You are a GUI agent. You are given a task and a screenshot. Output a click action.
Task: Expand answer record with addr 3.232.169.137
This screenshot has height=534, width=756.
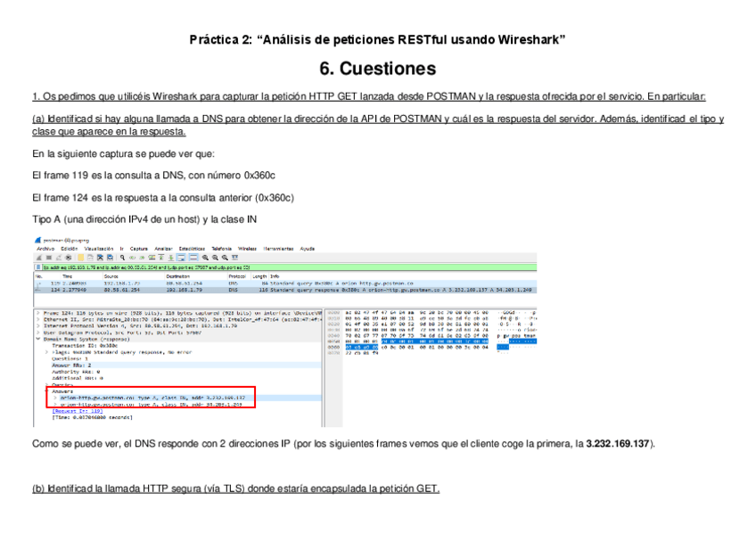click(55, 398)
